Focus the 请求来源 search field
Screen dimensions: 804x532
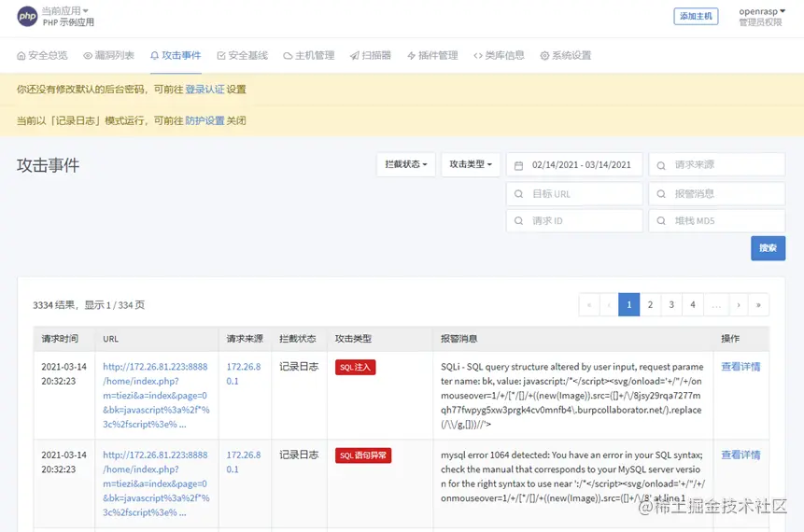pos(717,165)
